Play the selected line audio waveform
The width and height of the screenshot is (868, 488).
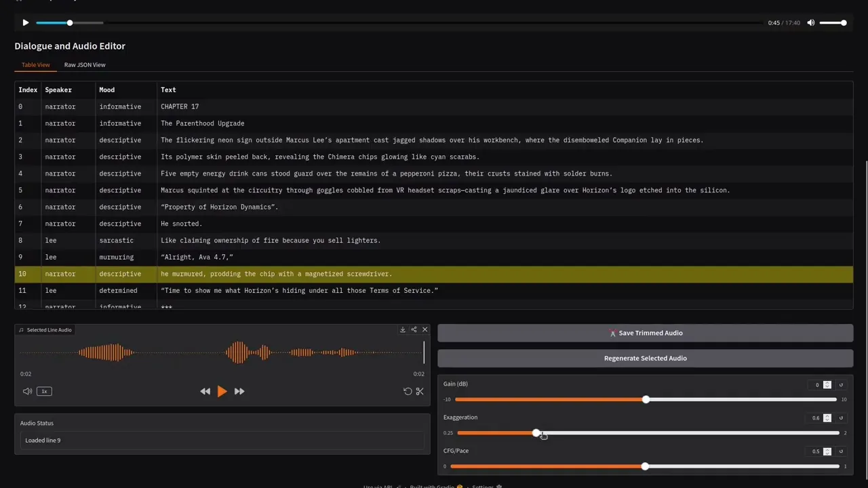pyautogui.click(x=222, y=391)
